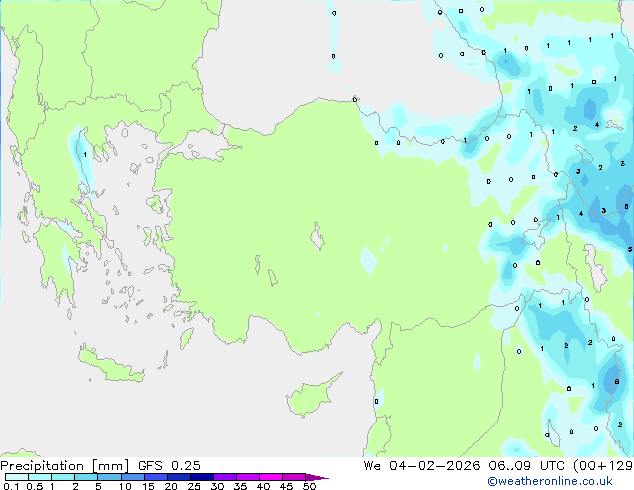The image size is (634, 490).
Task: Pick the 15–20 mm blue legend swatch
Action: click(155, 477)
